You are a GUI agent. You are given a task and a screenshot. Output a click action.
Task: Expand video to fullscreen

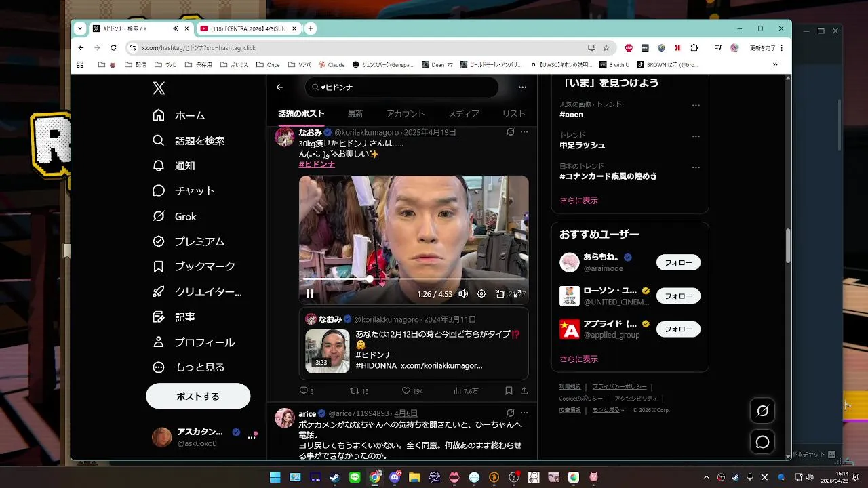[x=517, y=293]
